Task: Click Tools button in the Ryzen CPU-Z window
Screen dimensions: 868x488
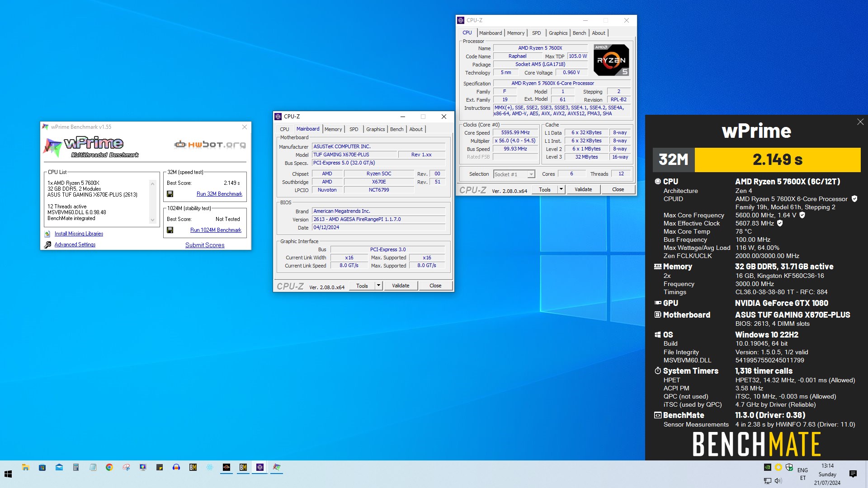Action: click(x=545, y=189)
